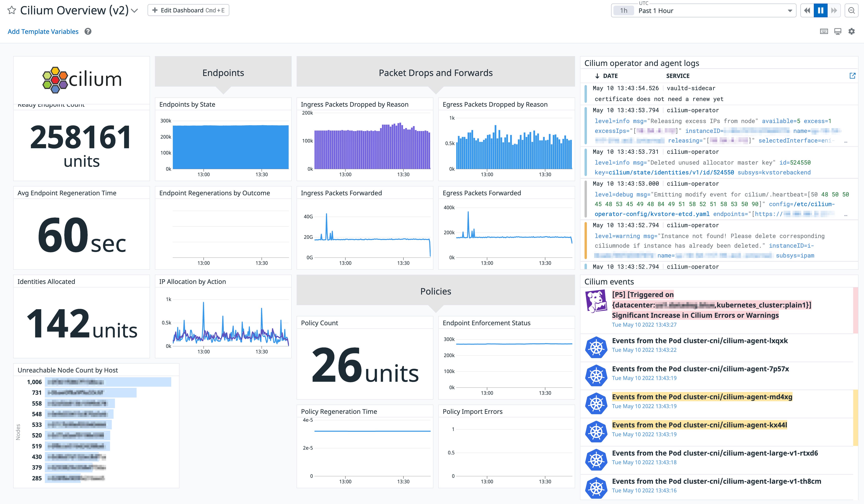
Task: Click the Add Template Variables link
Action: pos(43,31)
